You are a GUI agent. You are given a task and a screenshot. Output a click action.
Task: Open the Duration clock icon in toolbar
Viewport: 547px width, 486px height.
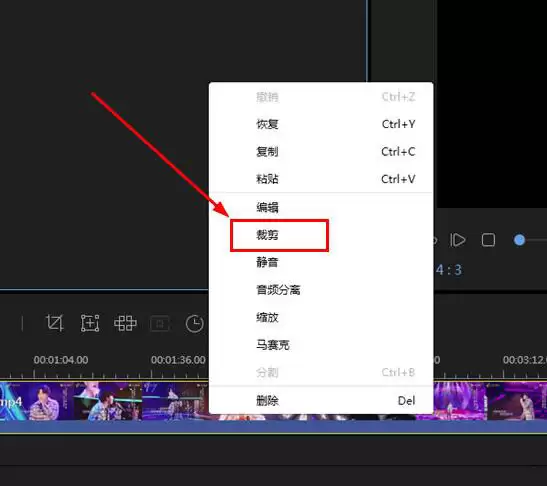point(194,323)
